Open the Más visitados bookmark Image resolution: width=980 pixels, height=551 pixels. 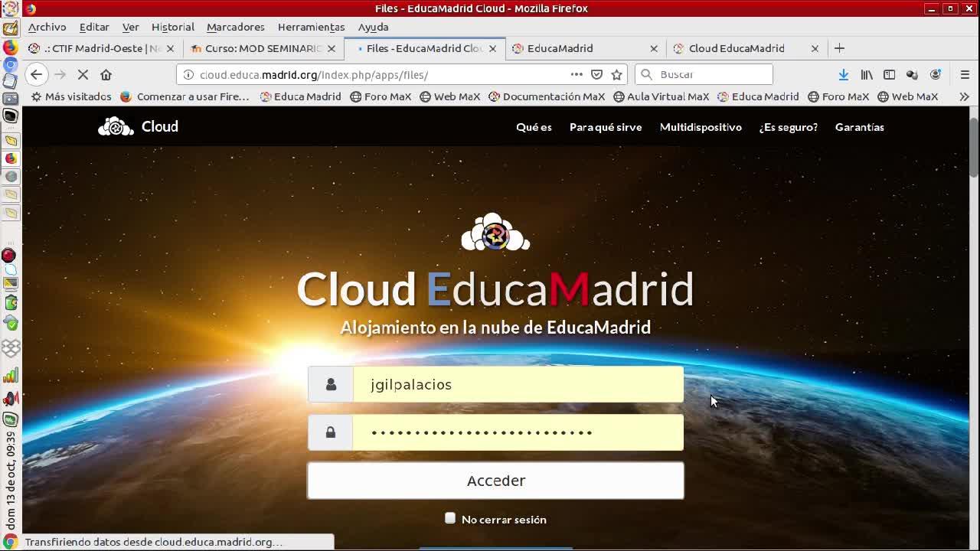(71, 96)
